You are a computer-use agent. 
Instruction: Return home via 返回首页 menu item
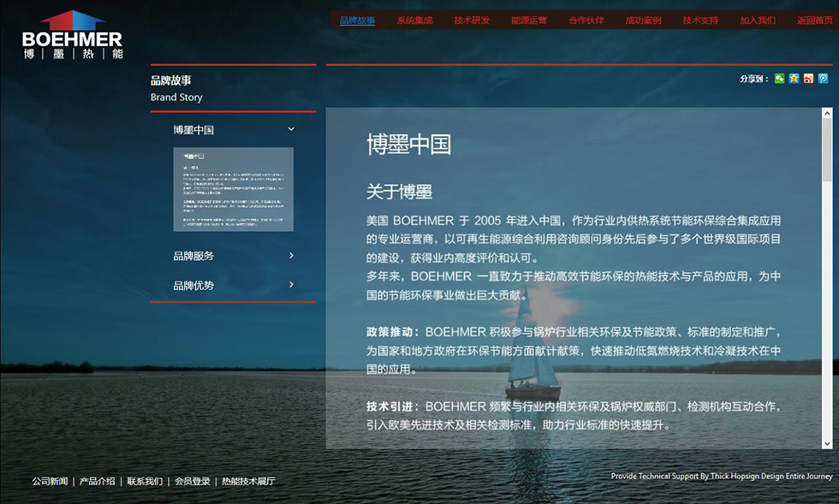pyautogui.click(x=815, y=21)
